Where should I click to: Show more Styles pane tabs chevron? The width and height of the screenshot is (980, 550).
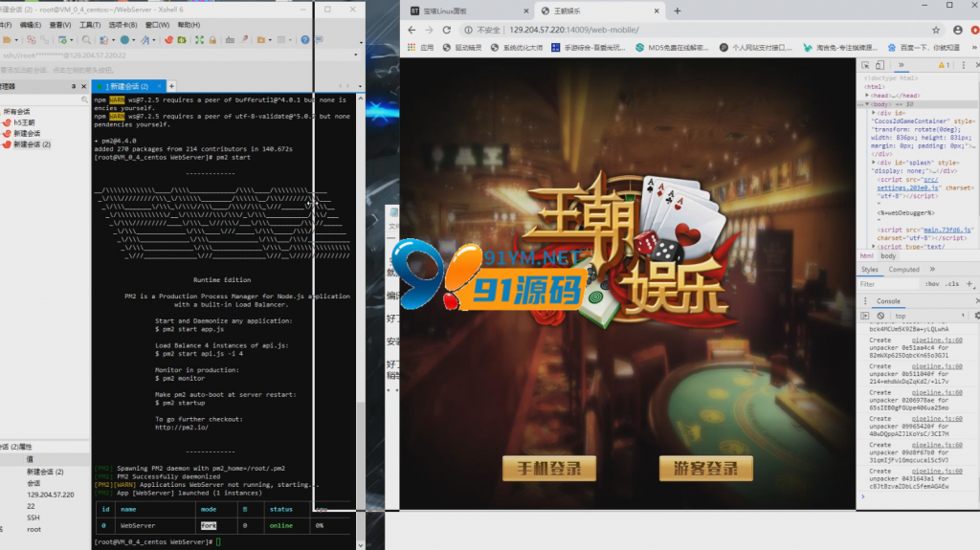coord(932,270)
